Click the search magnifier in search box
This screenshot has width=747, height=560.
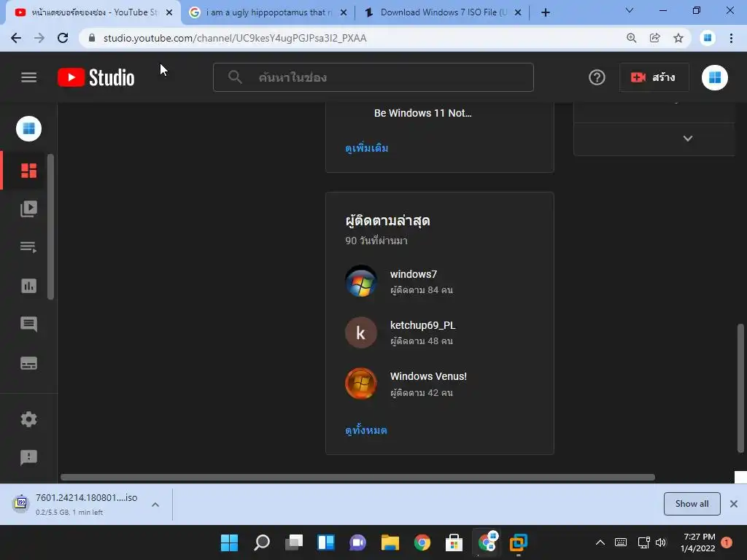pos(235,77)
